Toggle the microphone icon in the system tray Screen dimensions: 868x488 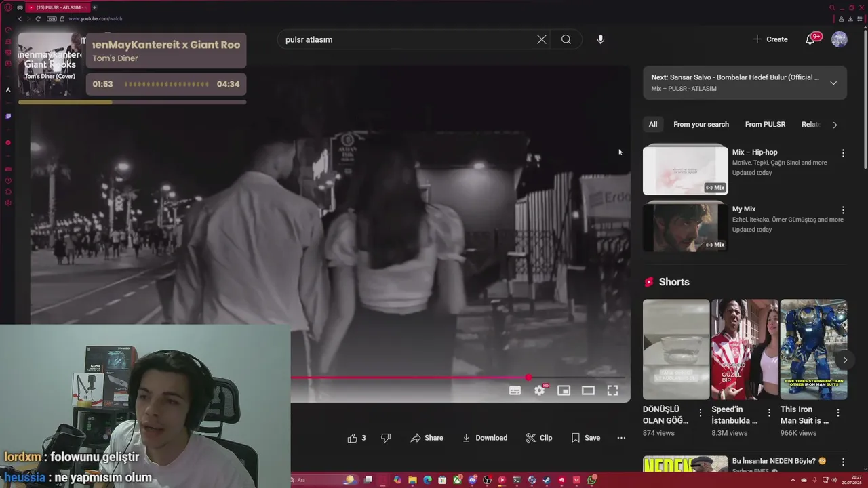(814, 480)
